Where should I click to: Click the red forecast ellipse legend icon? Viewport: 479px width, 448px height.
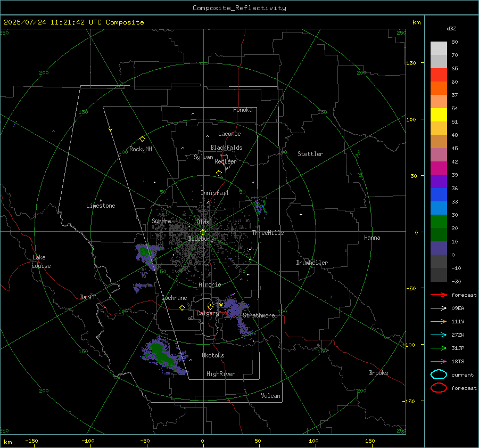(x=439, y=388)
